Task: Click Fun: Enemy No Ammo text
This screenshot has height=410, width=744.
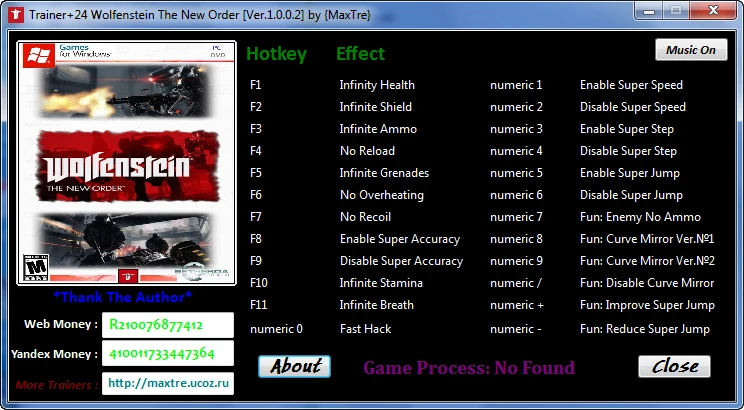Action: click(640, 217)
